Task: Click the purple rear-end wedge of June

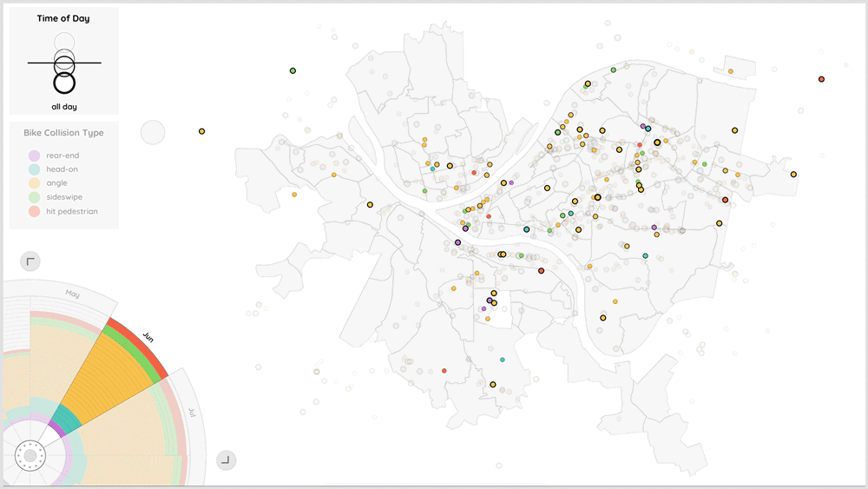Action: [56, 429]
